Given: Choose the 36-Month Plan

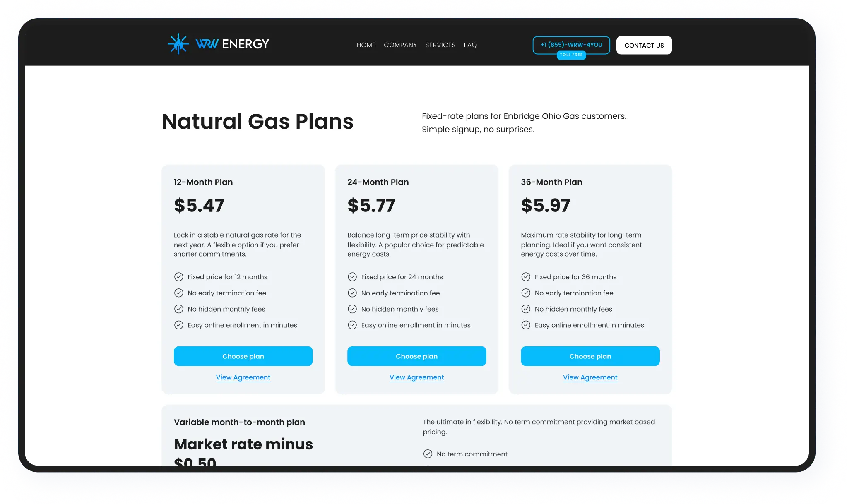Looking at the screenshot, I should (x=590, y=356).
